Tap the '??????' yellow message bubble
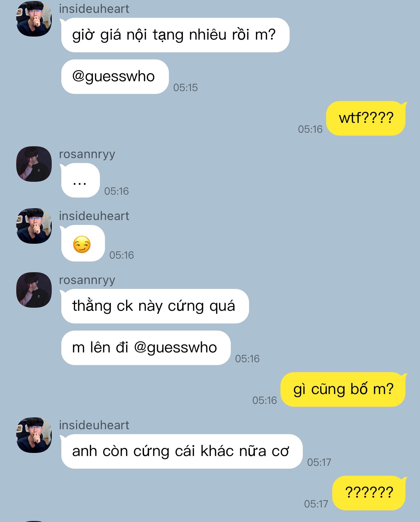Image resolution: width=420 pixels, height=522 pixels. pyautogui.click(x=369, y=493)
